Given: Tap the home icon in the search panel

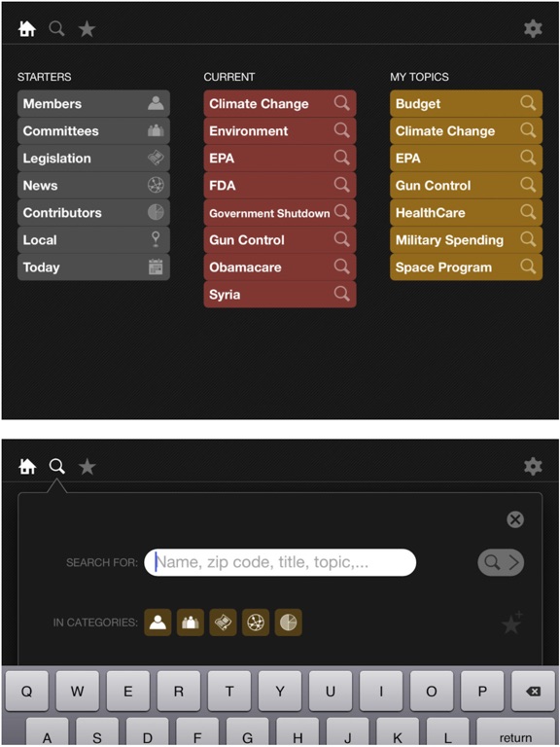Looking at the screenshot, I should click(x=27, y=466).
